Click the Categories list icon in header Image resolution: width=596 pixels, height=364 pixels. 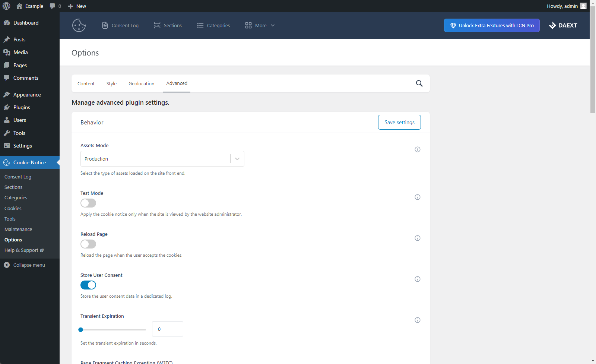(x=200, y=25)
